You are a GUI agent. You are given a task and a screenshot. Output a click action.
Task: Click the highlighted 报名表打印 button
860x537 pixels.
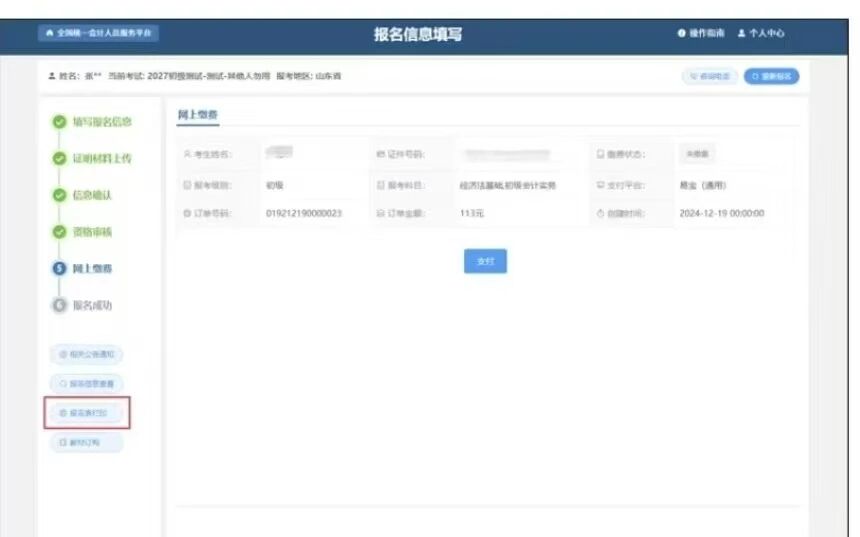coord(87,412)
